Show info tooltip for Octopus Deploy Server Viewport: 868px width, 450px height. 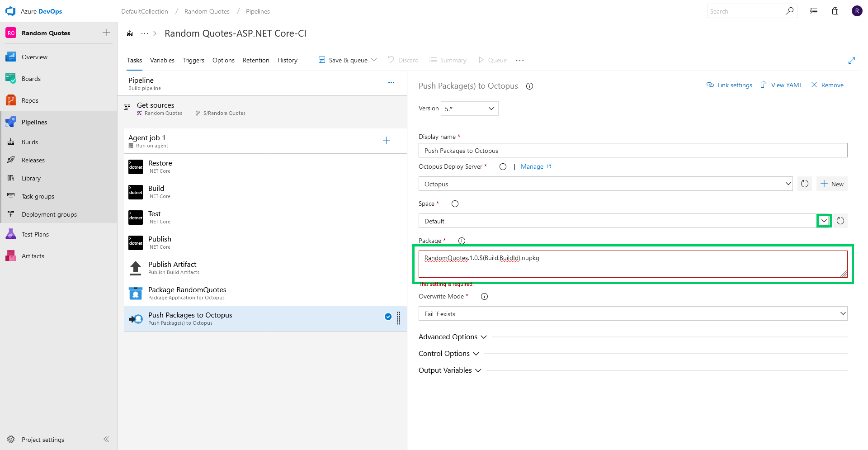click(x=503, y=166)
